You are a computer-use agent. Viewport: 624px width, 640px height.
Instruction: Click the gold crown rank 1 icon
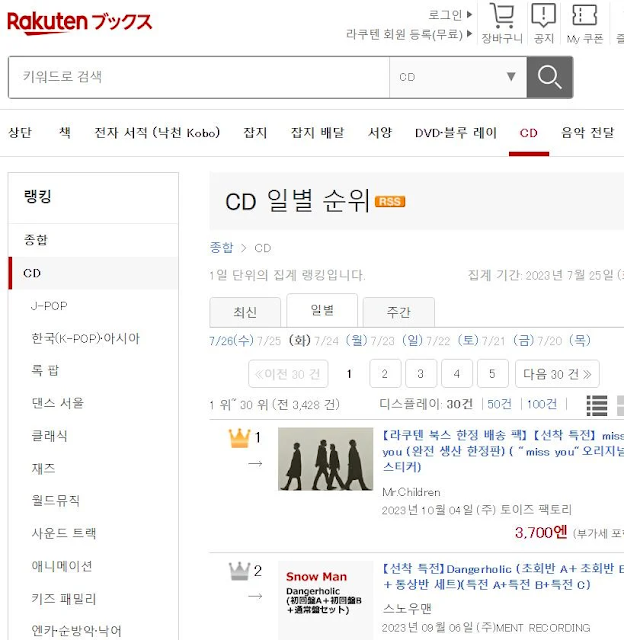(x=239, y=438)
